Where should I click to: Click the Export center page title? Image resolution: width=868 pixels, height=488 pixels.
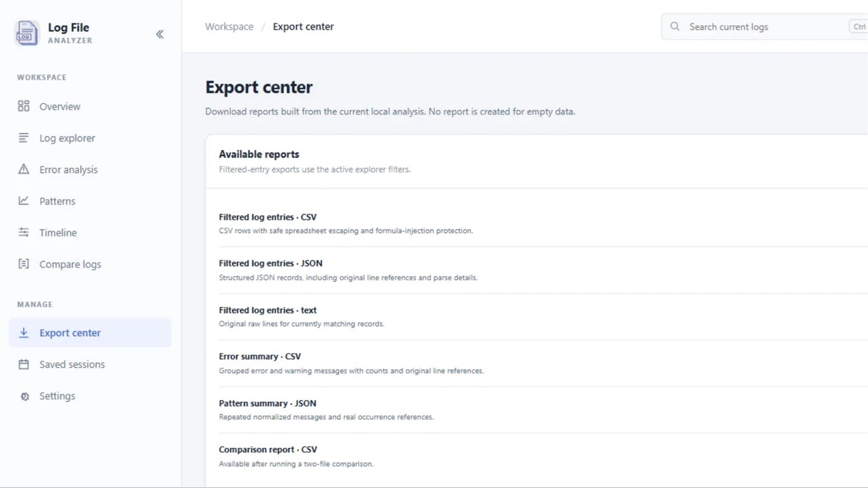[259, 87]
